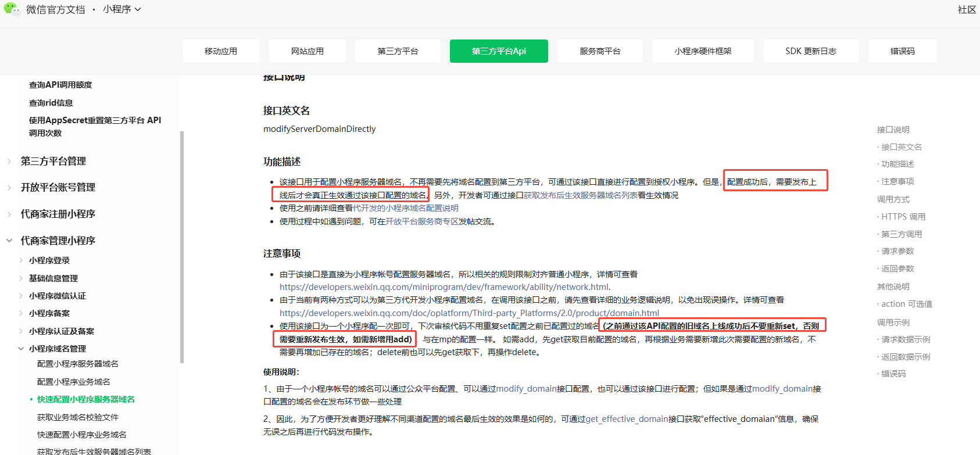
Task: Collapse the 代商家管理小程序 section arrow
Action: point(9,241)
